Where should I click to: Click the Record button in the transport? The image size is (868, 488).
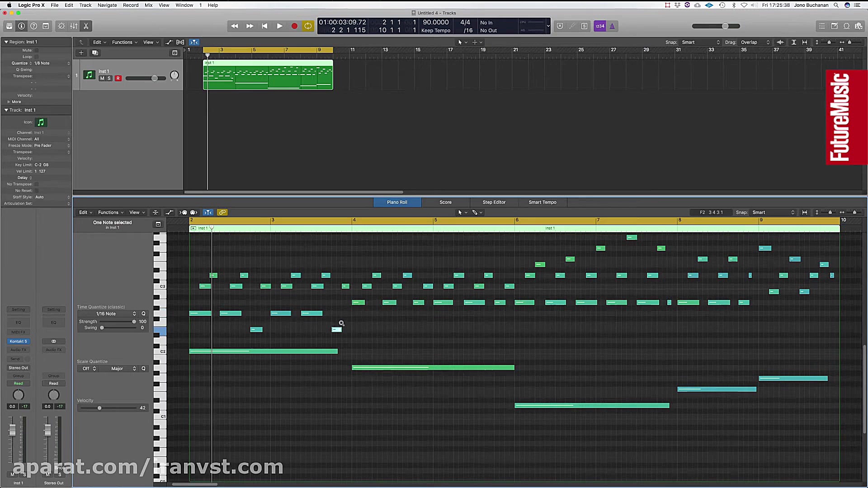(294, 26)
